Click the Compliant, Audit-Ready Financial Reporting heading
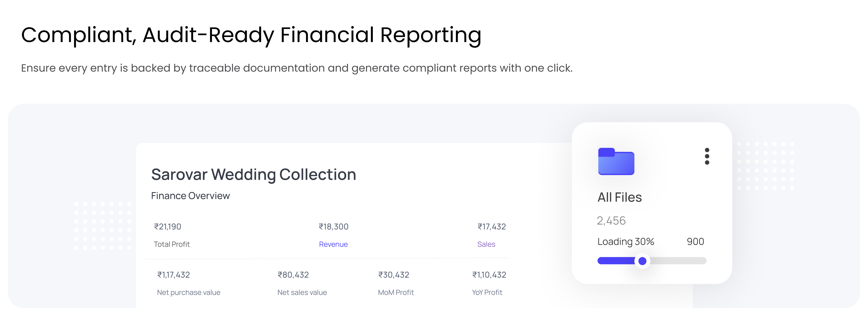 [x=251, y=35]
